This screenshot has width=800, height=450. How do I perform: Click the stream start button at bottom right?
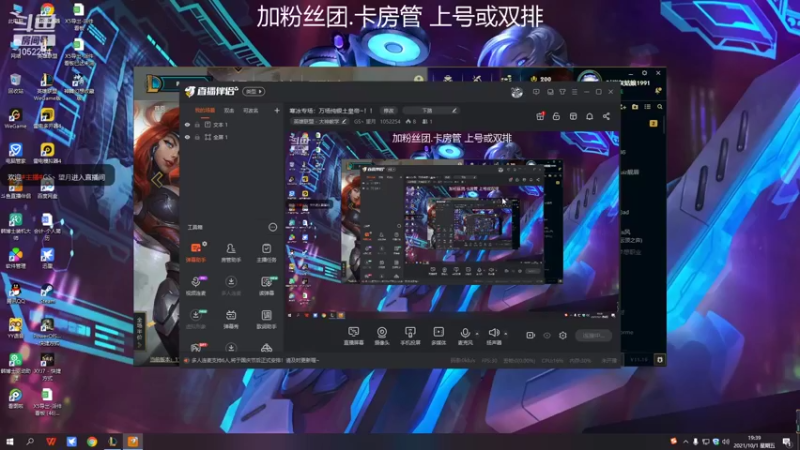tap(593, 335)
